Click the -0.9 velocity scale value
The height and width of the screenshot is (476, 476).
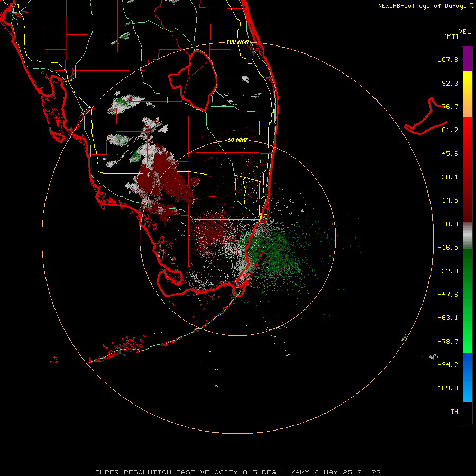coord(450,224)
